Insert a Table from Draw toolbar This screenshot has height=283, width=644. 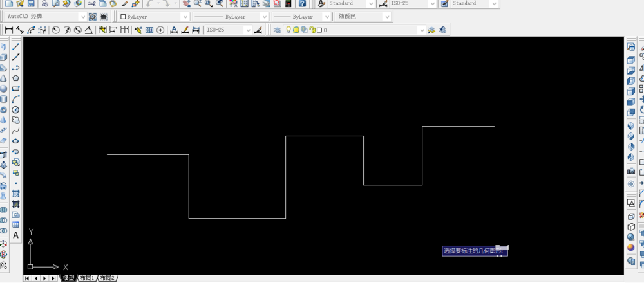coord(15,224)
